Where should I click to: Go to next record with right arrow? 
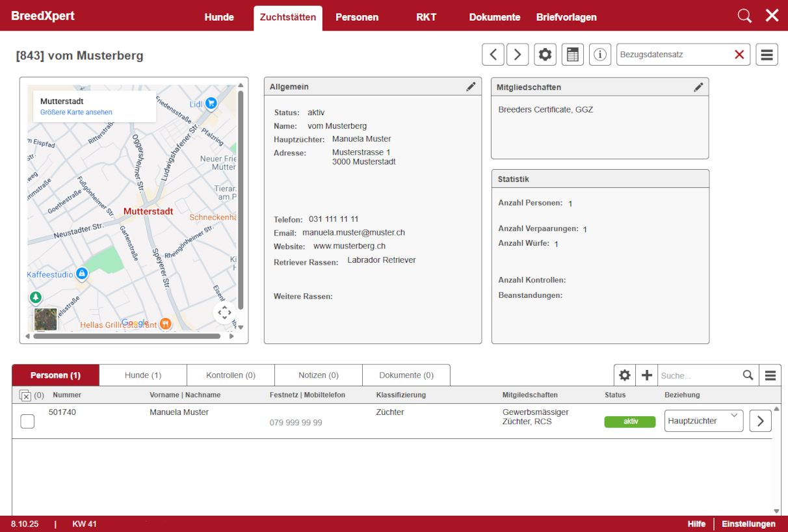[x=518, y=55]
